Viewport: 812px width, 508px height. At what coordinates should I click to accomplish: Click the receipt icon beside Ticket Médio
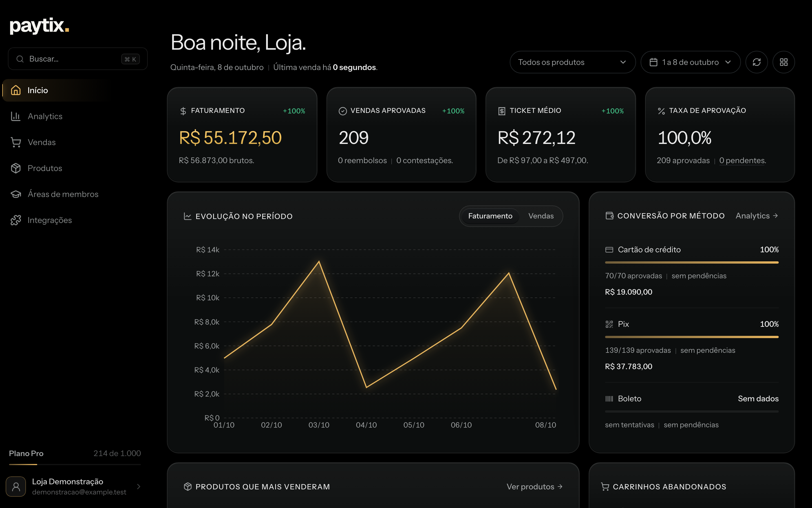pyautogui.click(x=502, y=111)
